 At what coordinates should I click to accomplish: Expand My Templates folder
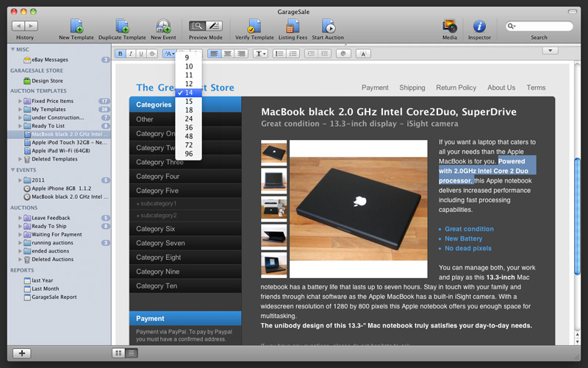point(20,109)
